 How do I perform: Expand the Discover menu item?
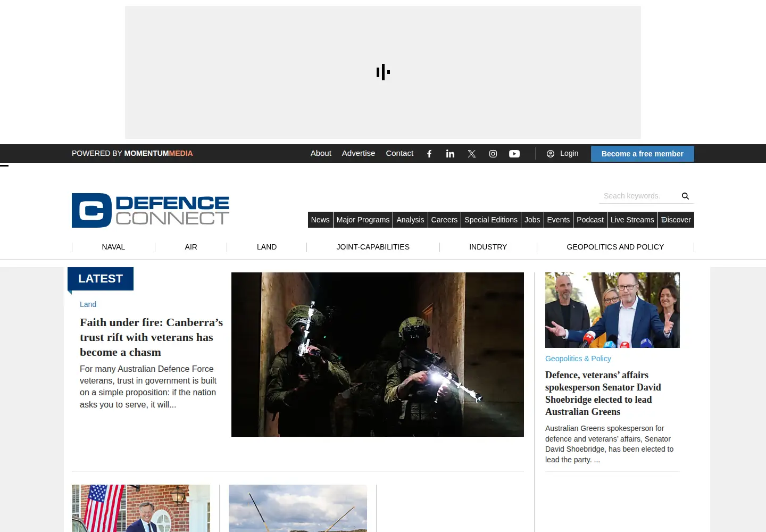click(676, 220)
